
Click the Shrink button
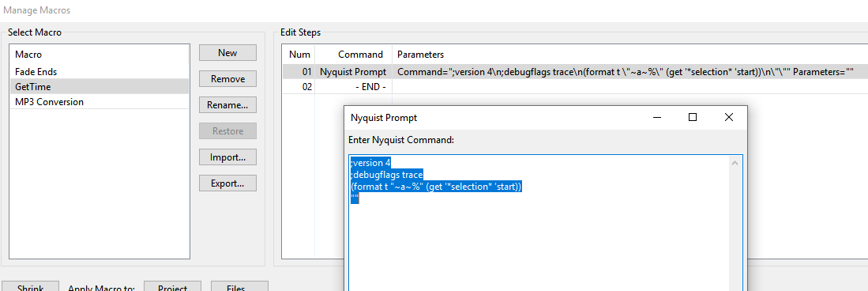point(31,286)
